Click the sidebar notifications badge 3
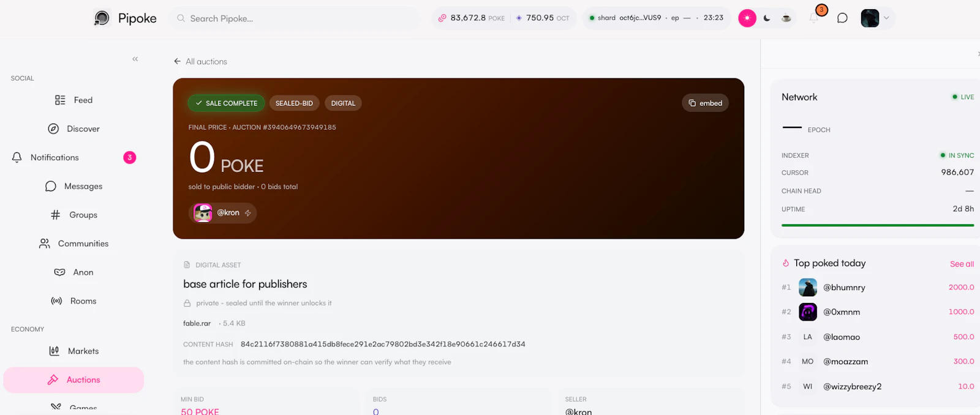 tap(130, 158)
